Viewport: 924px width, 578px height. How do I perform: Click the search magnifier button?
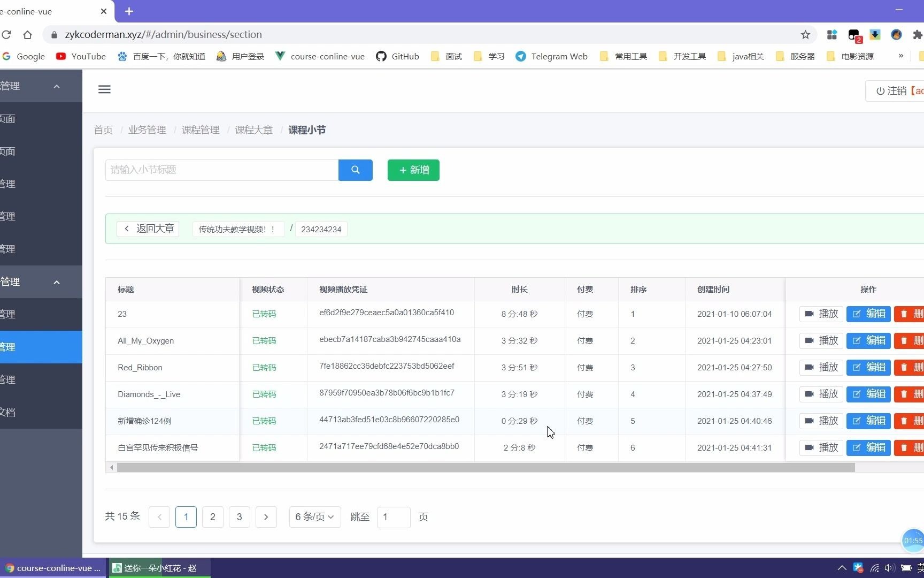point(356,170)
